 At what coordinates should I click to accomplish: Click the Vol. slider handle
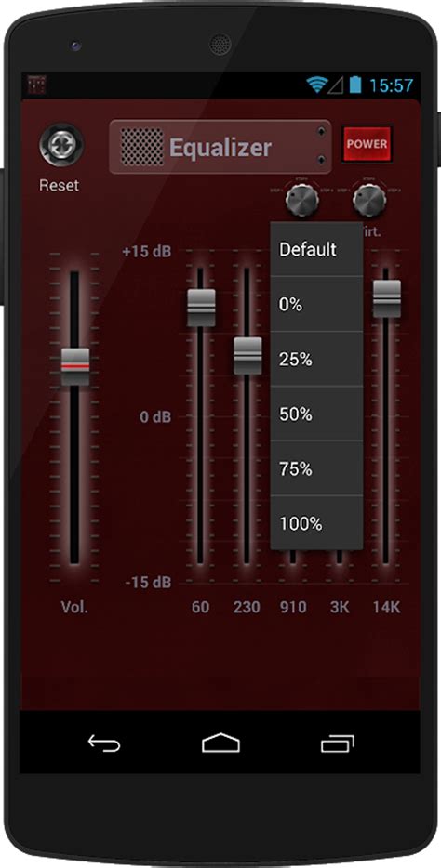coord(74,366)
